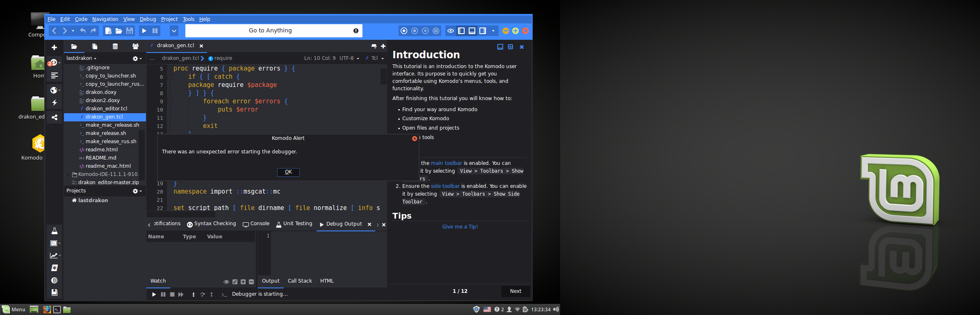Click the Record Macro toolbar icon
The height and width of the screenshot is (315, 980).
pyautogui.click(x=404, y=31)
